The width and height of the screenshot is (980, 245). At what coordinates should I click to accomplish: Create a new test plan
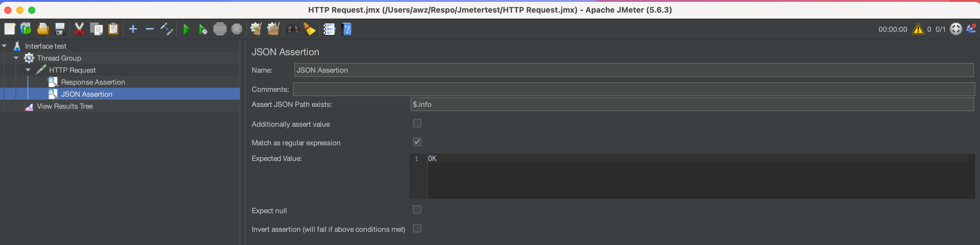point(10,29)
